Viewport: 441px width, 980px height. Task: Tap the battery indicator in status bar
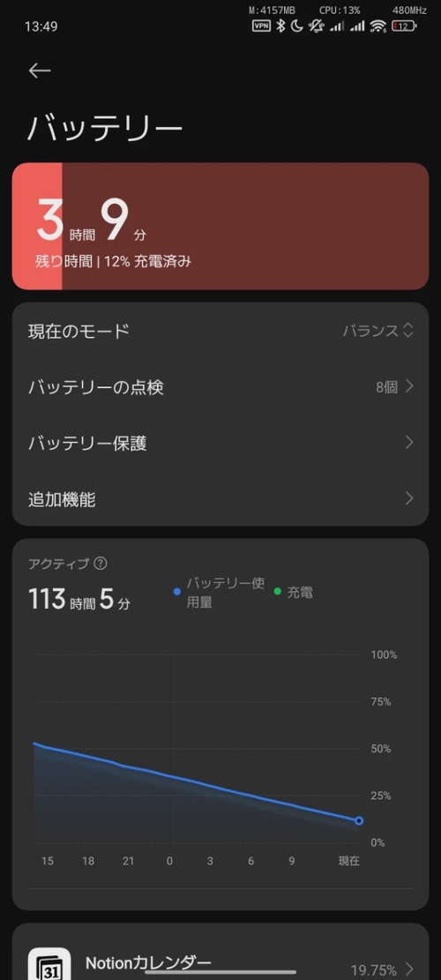[x=404, y=26]
